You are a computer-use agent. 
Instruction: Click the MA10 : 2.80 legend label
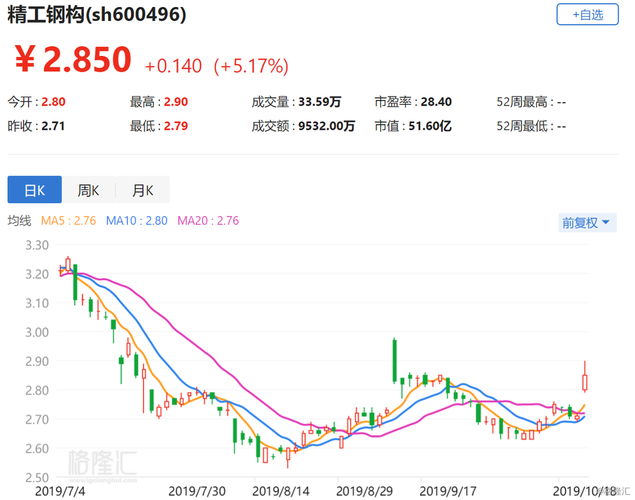136,221
